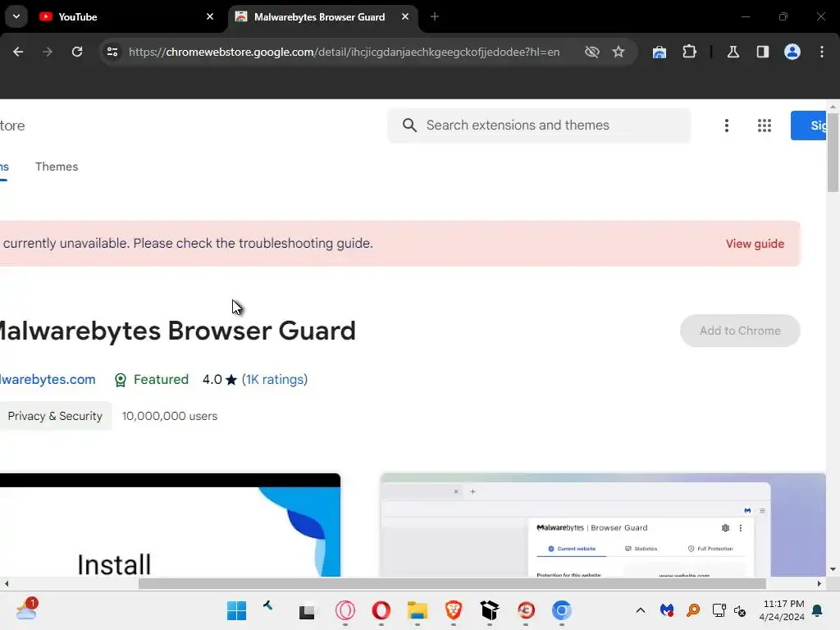Screen dimensions: 840x630
Task: Open the clock and date panel
Action: (782, 610)
